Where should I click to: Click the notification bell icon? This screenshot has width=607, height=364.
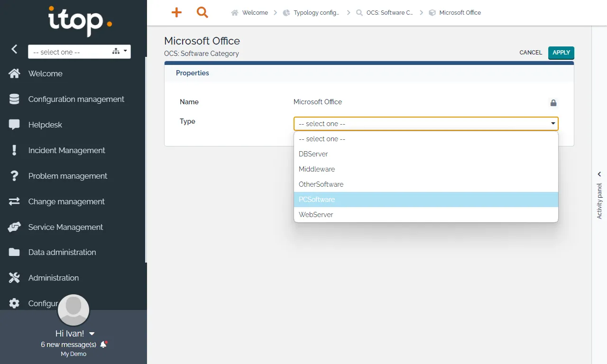[x=104, y=345]
